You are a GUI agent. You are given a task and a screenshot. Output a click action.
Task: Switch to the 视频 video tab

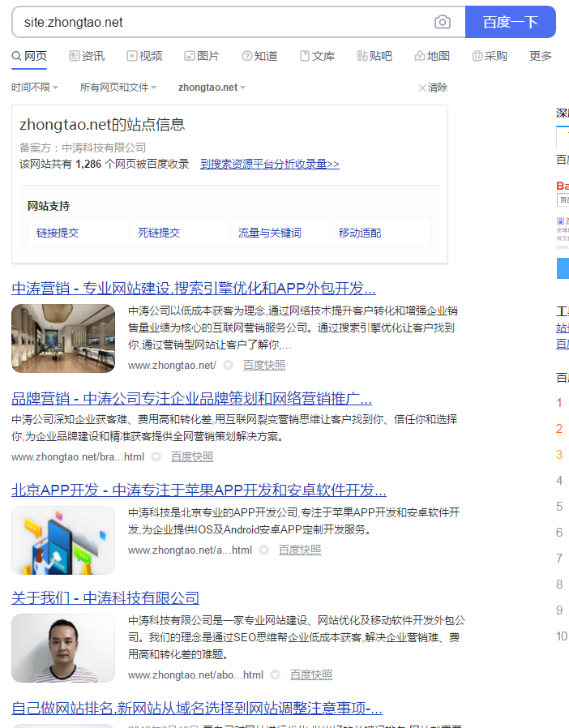coord(144,56)
